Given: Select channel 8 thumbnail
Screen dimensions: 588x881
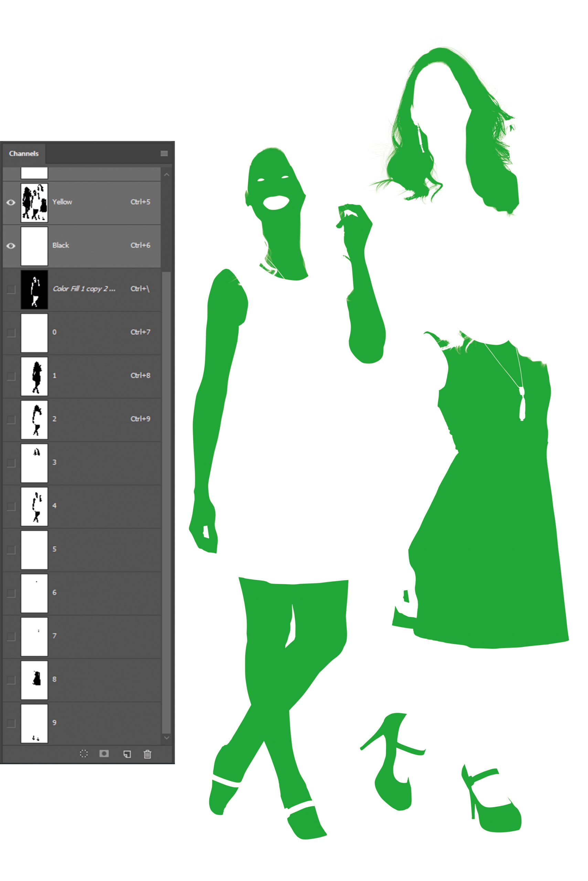Looking at the screenshot, I should click(34, 680).
